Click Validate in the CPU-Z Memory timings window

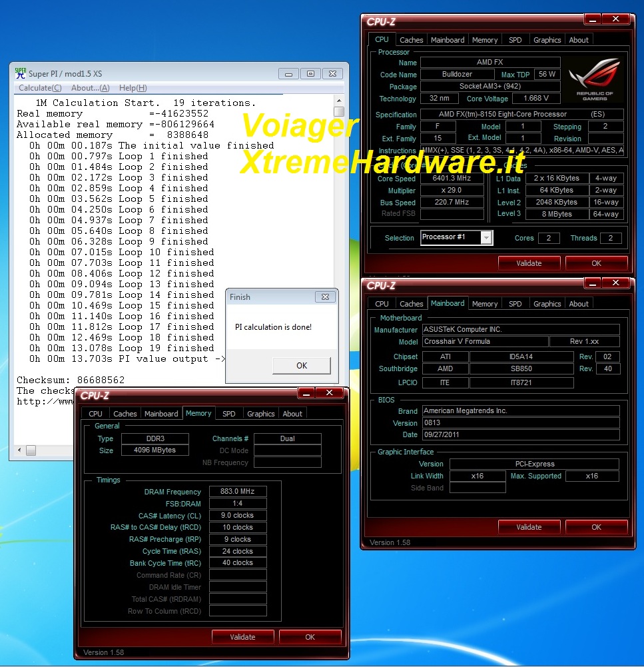point(242,637)
